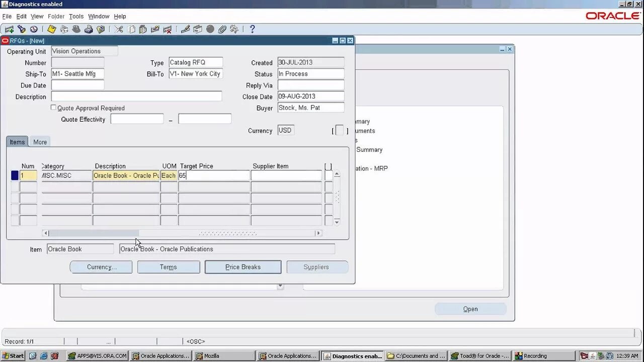Image resolution: width=644 pixels, height=362 pixels.
Task: Click the Buyer field Stock, Ms. Pat
Action: pyautogui.click(x=311, y=108)
